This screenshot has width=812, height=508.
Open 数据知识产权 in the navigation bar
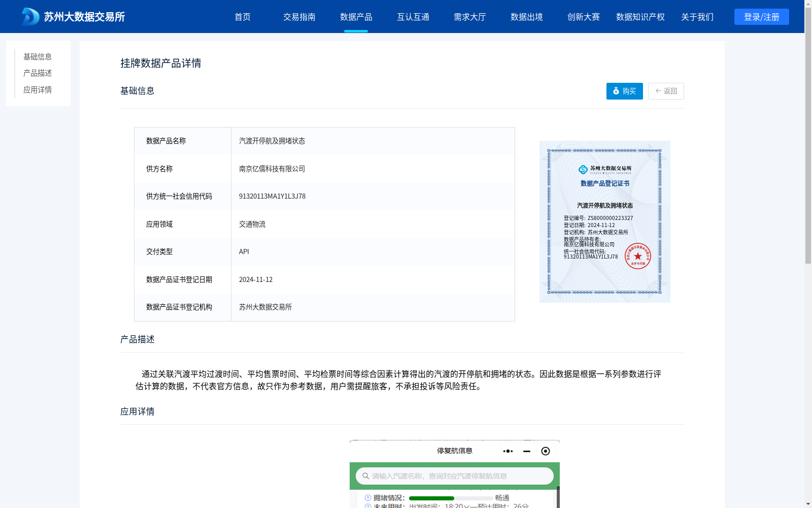640,17
